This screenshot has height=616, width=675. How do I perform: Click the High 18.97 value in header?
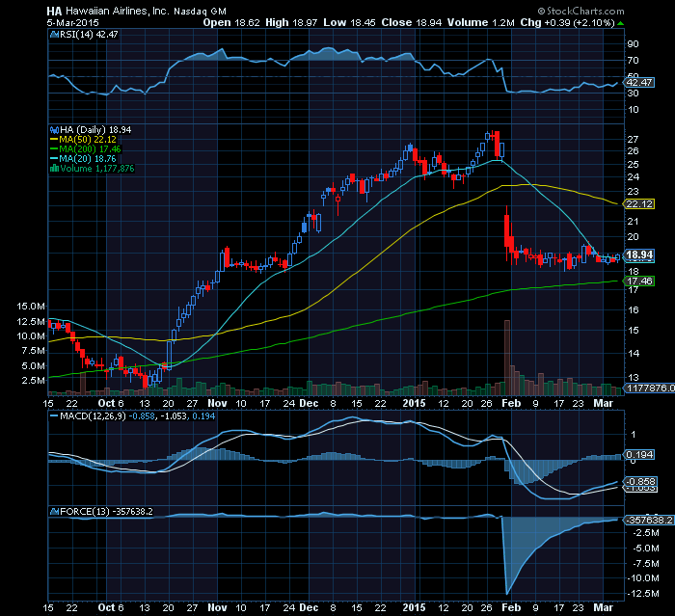[291, 22]
